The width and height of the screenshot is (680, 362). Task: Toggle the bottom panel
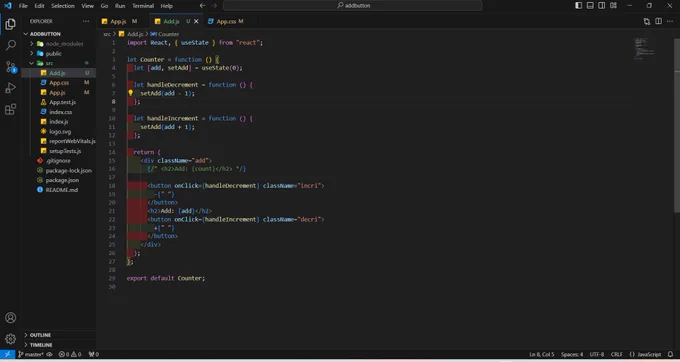[x=590, y=6]
